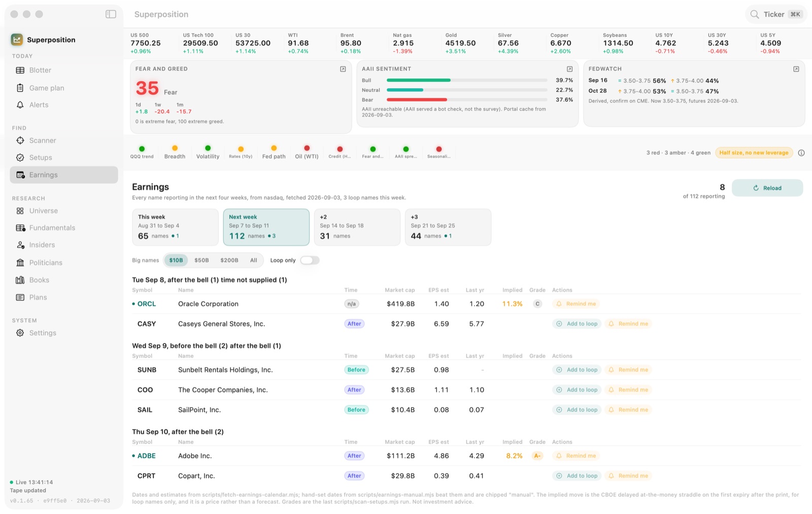Select the +3 Sep 21 to Sep 25 tab
Image resolution: width=812 pixels, height=514 pixels.
(448, 227)
